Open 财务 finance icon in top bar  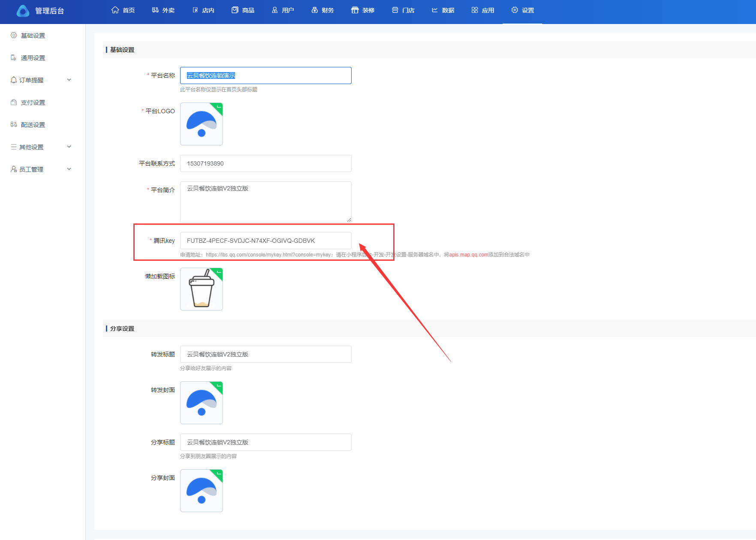314,10
